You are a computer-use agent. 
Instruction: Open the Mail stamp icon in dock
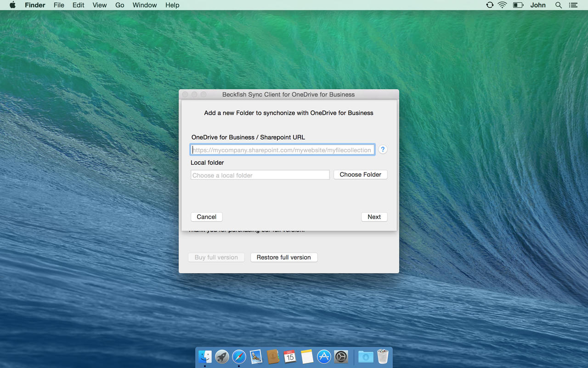tap(256, 356)
